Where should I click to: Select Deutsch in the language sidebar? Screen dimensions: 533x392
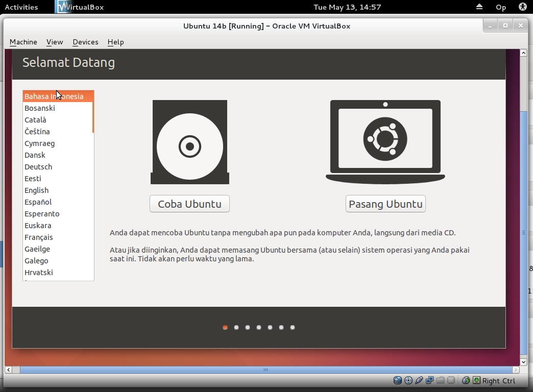[38, 166]
